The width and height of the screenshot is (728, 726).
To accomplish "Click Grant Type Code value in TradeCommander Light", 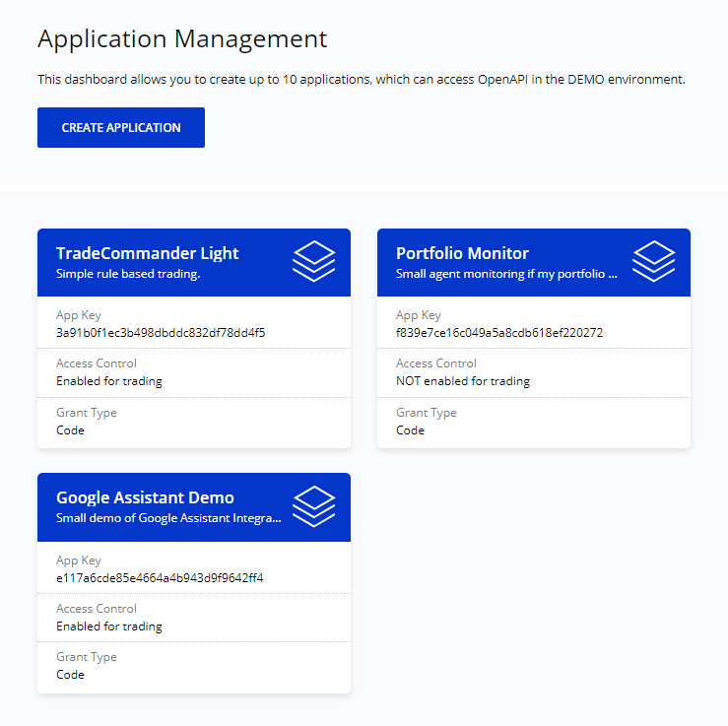I will pos(70,430).
